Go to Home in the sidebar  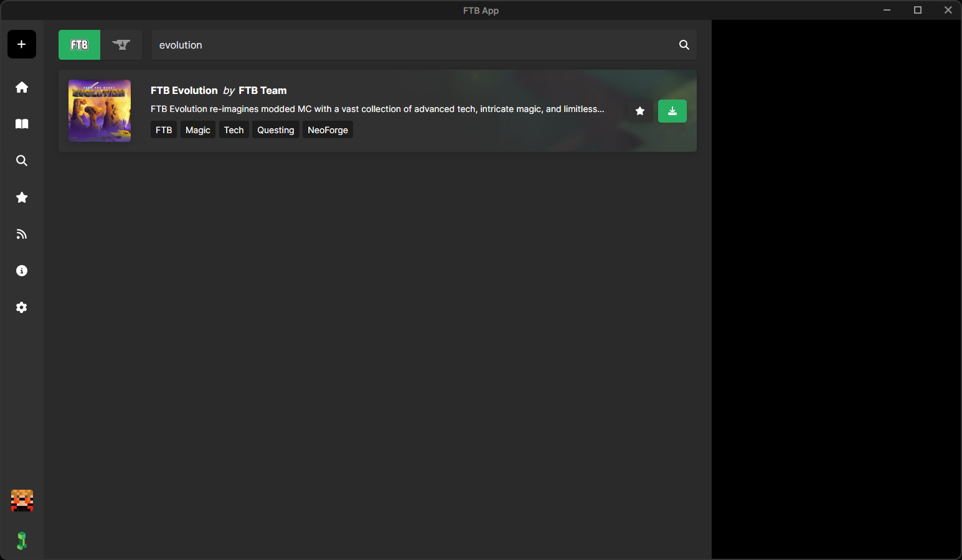(x=22, y=87)
